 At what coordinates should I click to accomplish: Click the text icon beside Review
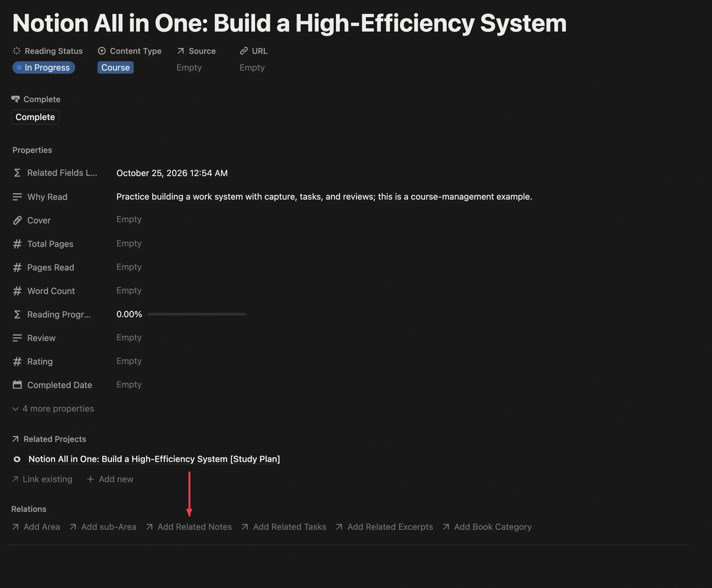tap(17, 338)
